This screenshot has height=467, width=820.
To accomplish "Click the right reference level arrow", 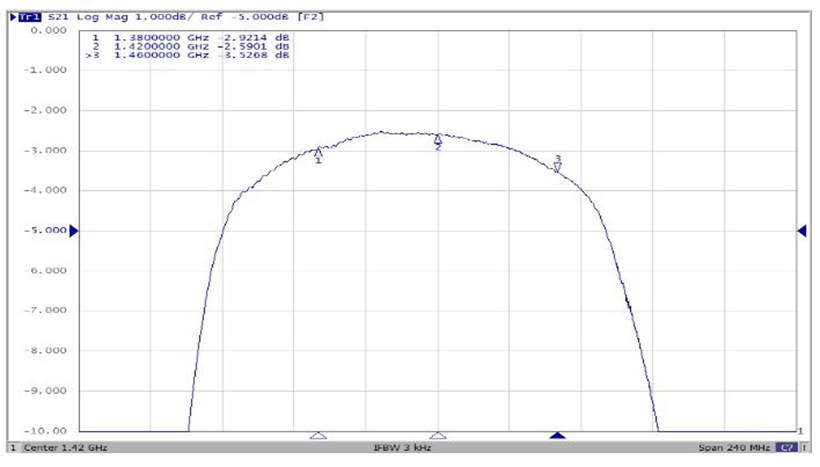I will (x=802, y=231).
